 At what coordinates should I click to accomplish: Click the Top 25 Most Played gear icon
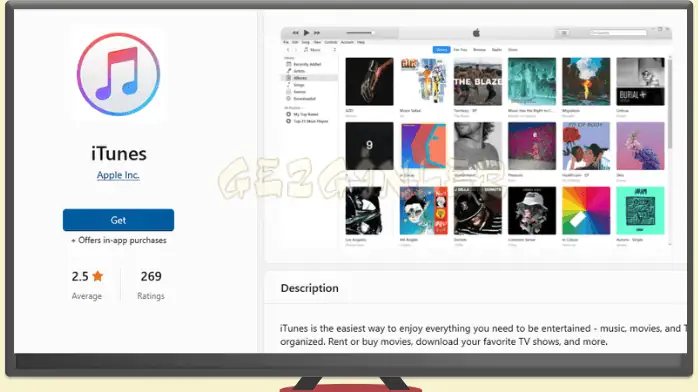coord(288,121)
